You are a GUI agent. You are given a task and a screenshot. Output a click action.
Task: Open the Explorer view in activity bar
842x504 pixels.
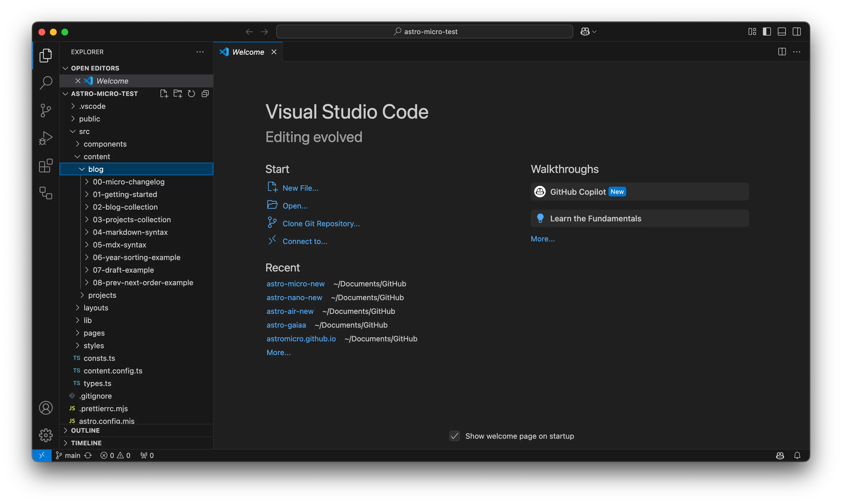(46, 55)
